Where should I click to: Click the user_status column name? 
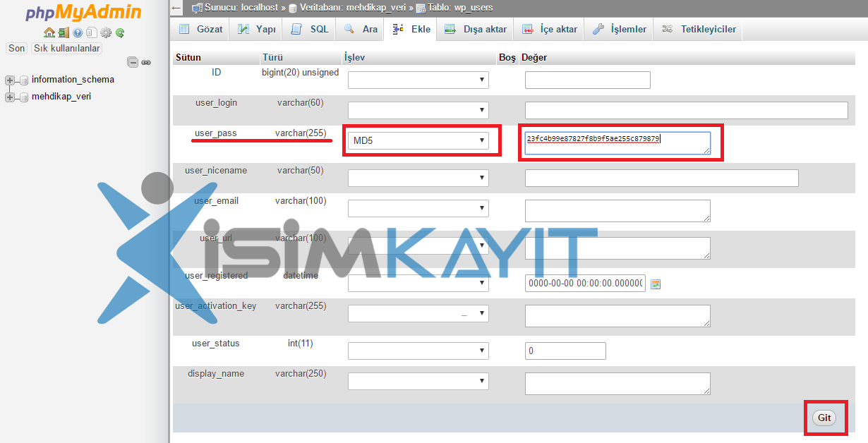pyautogui.click(x=216, y=343)
